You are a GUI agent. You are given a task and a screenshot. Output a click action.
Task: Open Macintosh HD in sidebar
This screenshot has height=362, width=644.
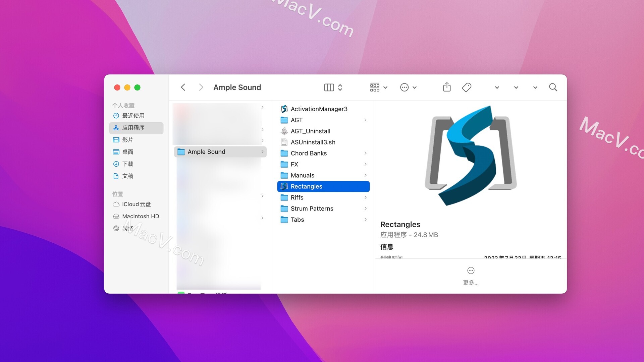coord(136,216)
